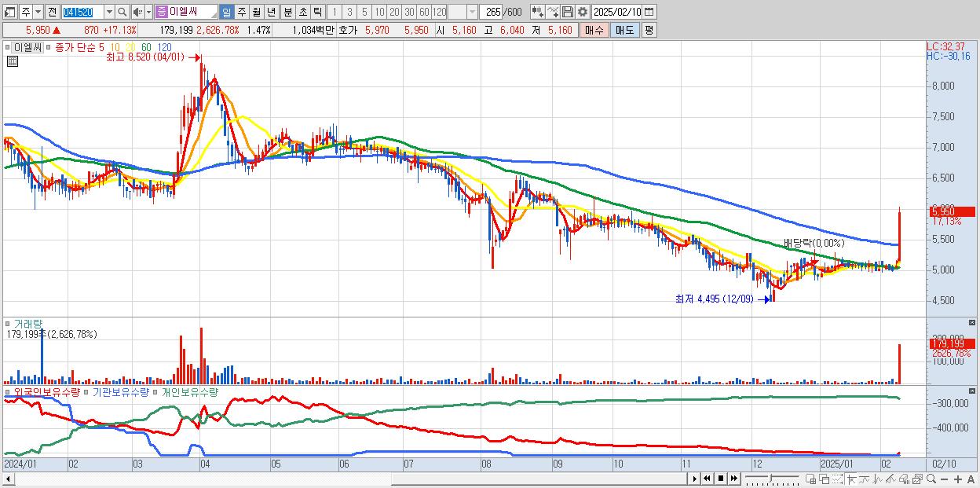Play chart replay forward
This screenshot has width=980, height=488.
695,479
